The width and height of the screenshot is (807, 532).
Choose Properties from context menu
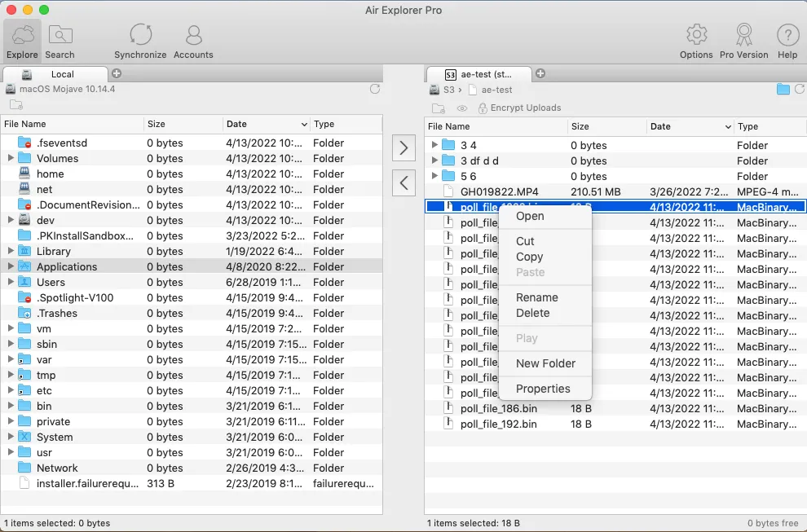(x=545, y=389)
